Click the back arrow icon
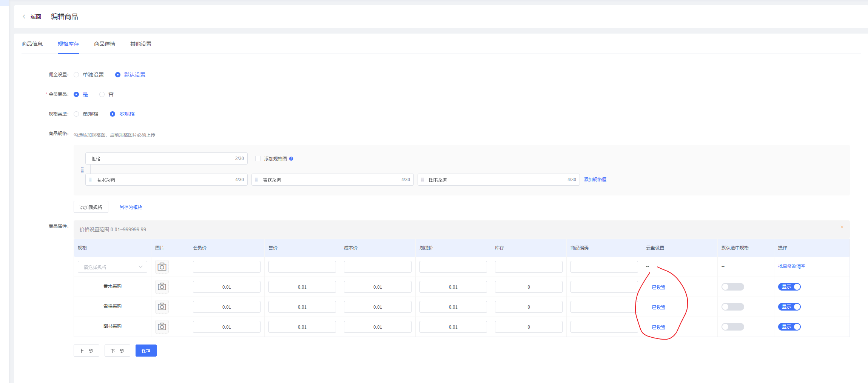This screenshot has height=383, width=868. pos(24,17)
